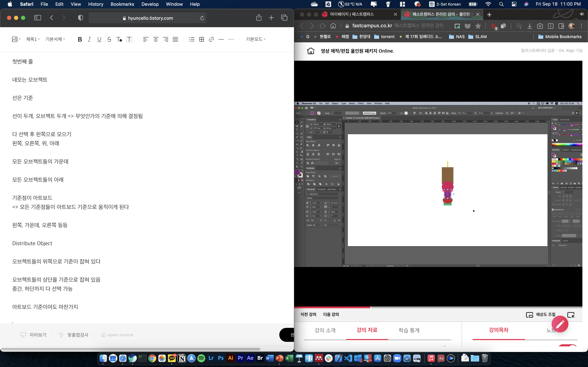Viewport: 588px width, 367px height.
Task: Click the insert link icon
Action: coord(211,39)
